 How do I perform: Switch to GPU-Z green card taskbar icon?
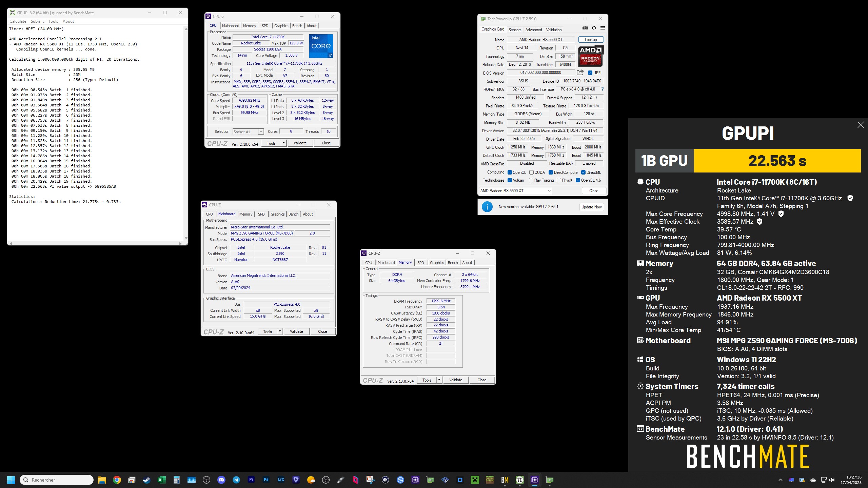click(550, 480)
